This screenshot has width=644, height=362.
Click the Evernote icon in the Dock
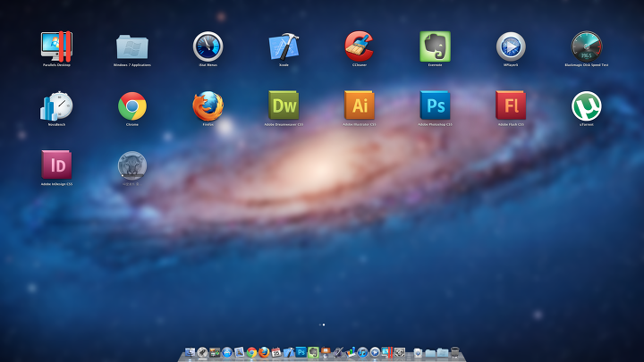313,352
